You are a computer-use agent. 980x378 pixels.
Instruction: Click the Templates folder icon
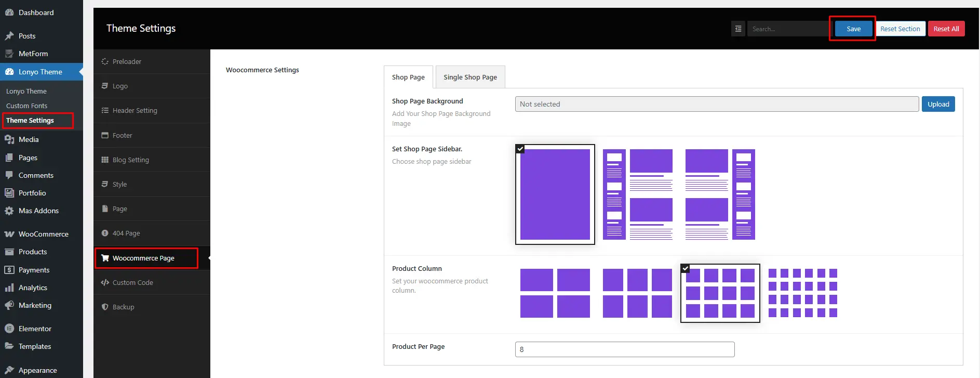tap(9, 346)
